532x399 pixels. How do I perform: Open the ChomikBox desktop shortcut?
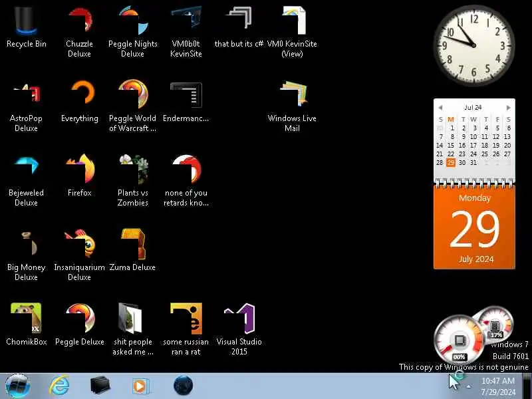click(x=26, y=318)
